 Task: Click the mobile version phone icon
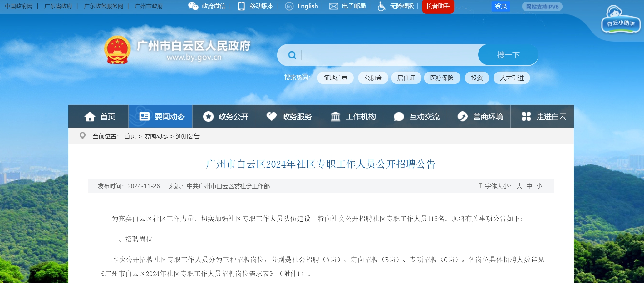point(241,6)
